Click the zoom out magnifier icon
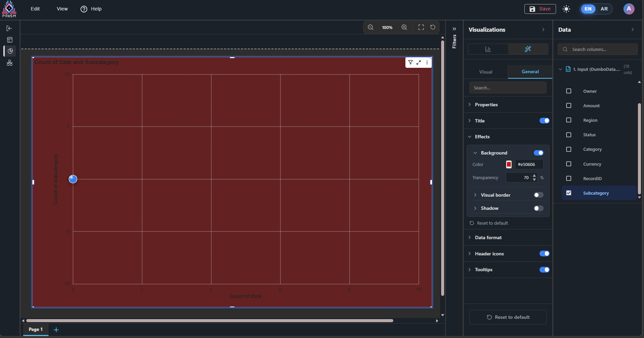Image resolution: width=644 pixels, height=338 pixels. [370, 27]
